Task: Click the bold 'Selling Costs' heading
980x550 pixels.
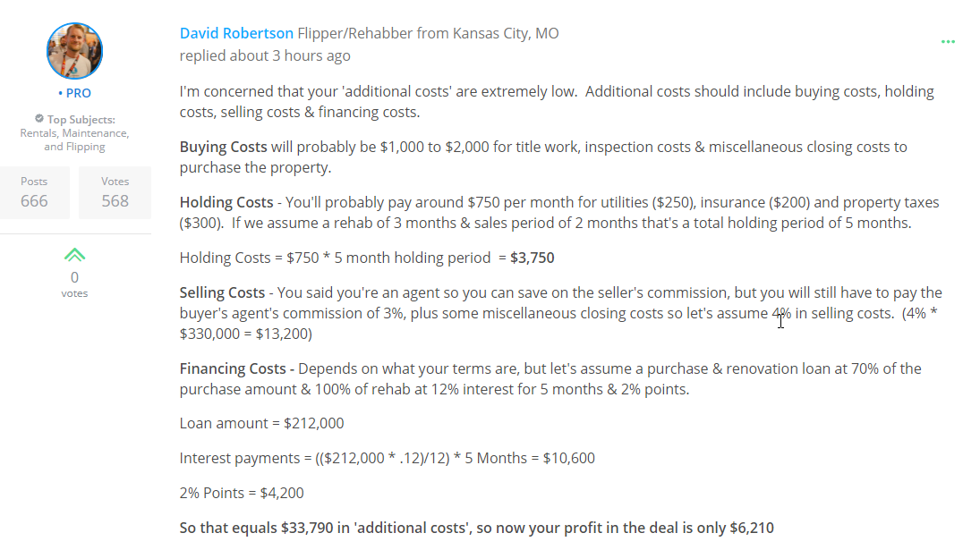Action: pos(222,292)
